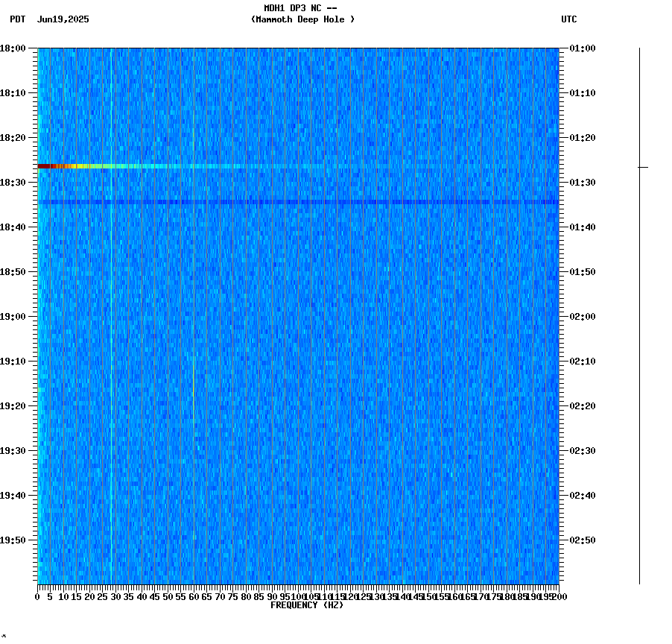Click the Jun19,2025 date label
The height and width of the screenshot is (644, 672).
coord(63,20)
